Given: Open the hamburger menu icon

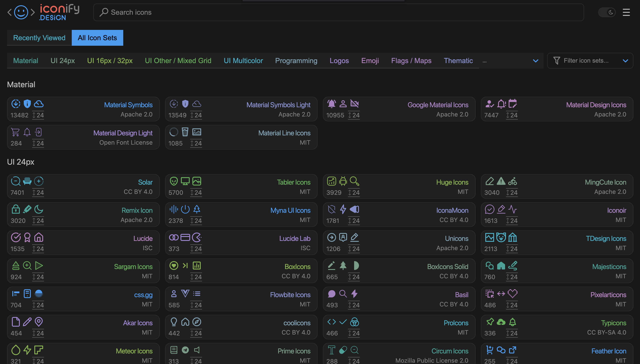Looking at the screenshot, I should [626, 12].
